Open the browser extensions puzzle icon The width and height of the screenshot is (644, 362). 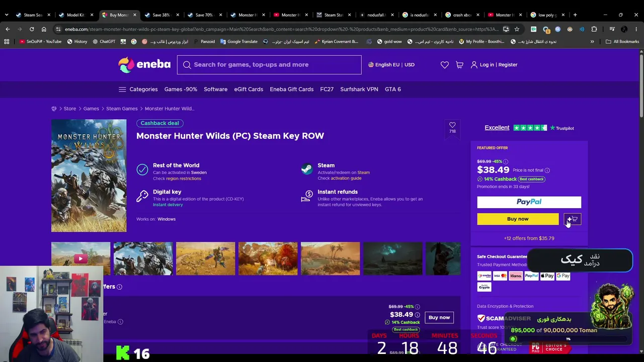pyautogui.click(x=594, y=29)
